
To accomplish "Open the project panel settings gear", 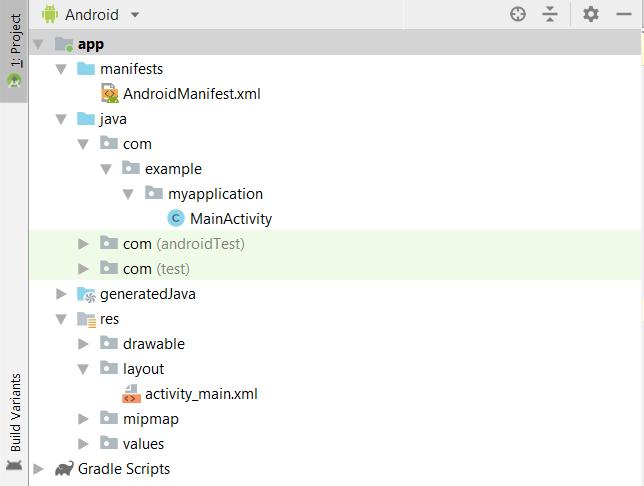I will click(x=591, y=14).
